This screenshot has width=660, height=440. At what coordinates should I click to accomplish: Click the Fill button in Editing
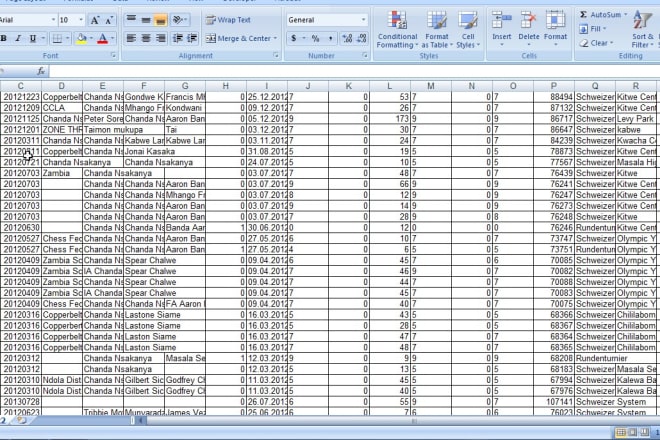(x=593, y=29)
